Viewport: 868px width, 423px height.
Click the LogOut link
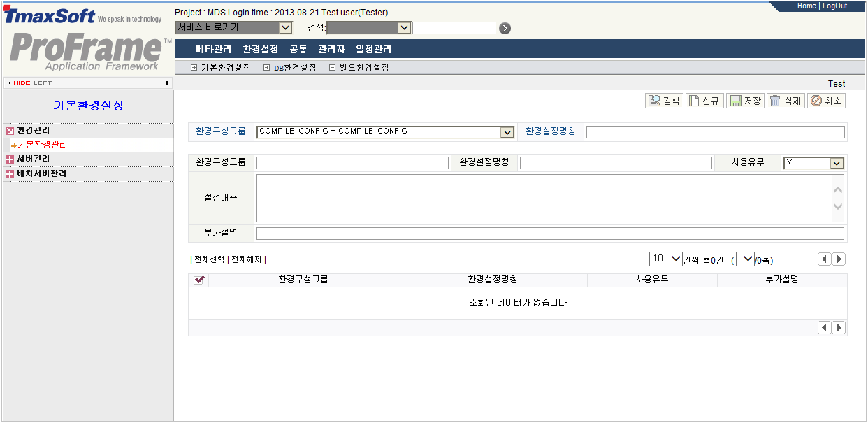tap(834, 6)
